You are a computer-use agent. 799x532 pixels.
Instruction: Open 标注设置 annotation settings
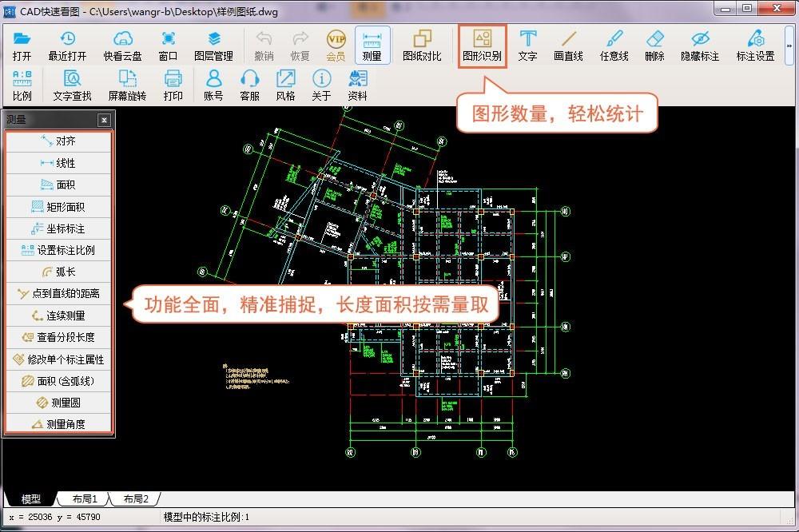click(x=755, y=46)
